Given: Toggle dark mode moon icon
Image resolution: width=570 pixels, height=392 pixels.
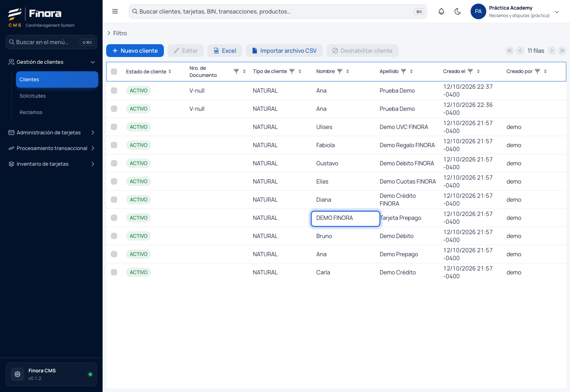Looking at the screenshot, I should pos(458,11).
